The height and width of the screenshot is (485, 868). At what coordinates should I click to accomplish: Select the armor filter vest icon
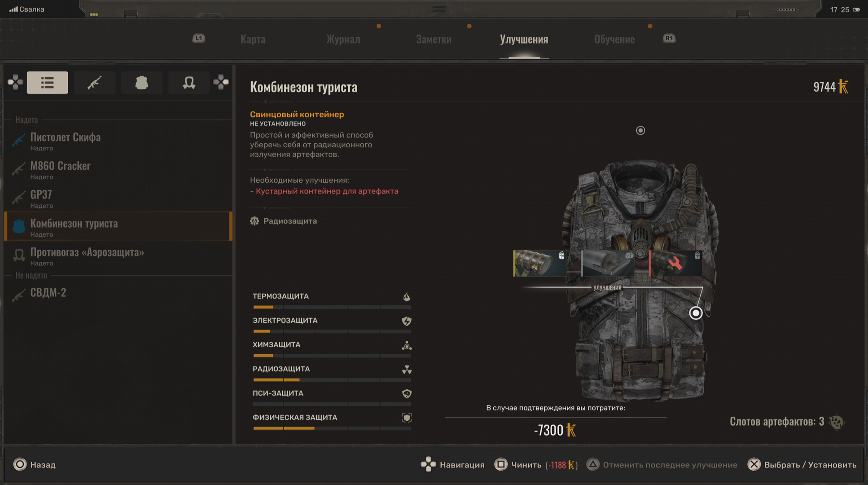click(141, 83)
